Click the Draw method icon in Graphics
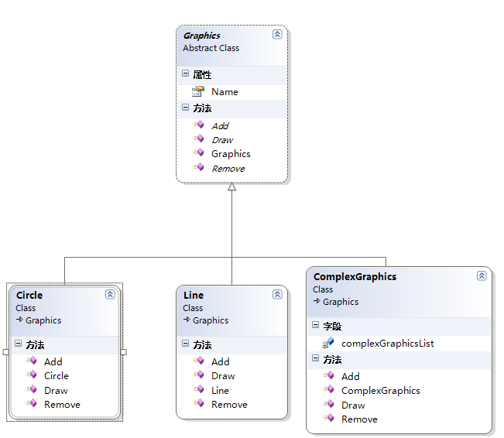 coord(198,139)
